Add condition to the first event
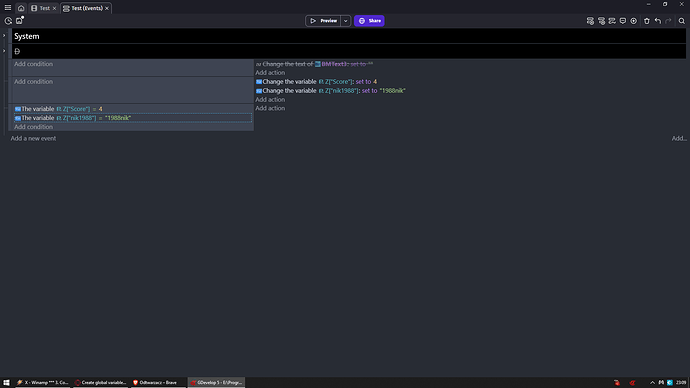 click(x=33, y=64)
